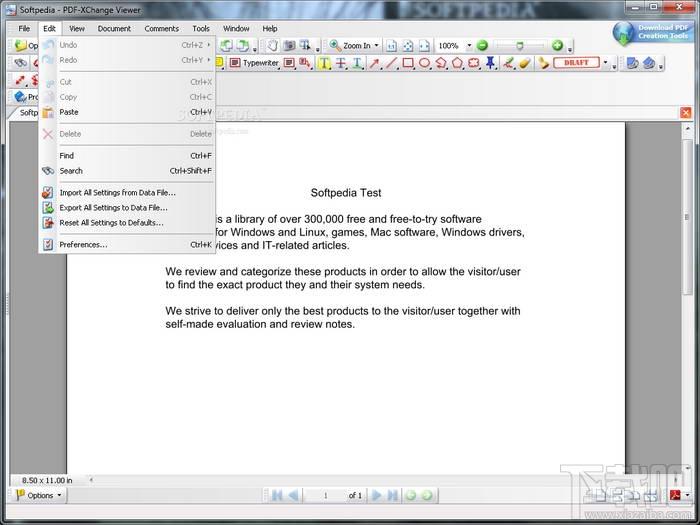Viewport: 700px width, 525px height.
Task: Adjust the zoom slider handle
Action: coord(519,46)
